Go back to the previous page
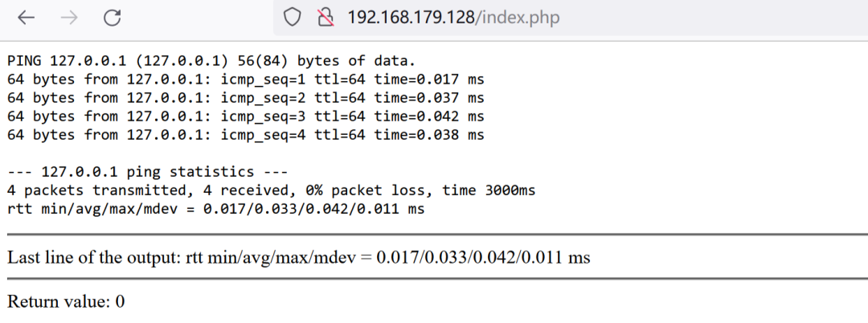 click(26, 18)
